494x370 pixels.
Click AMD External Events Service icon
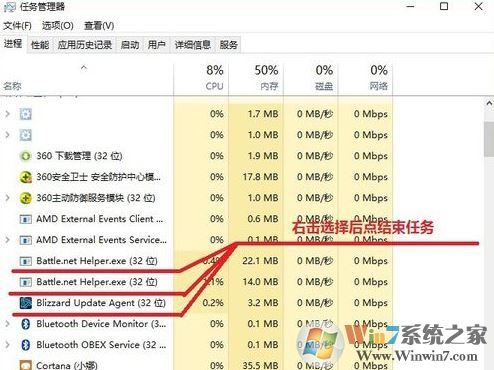26,240
